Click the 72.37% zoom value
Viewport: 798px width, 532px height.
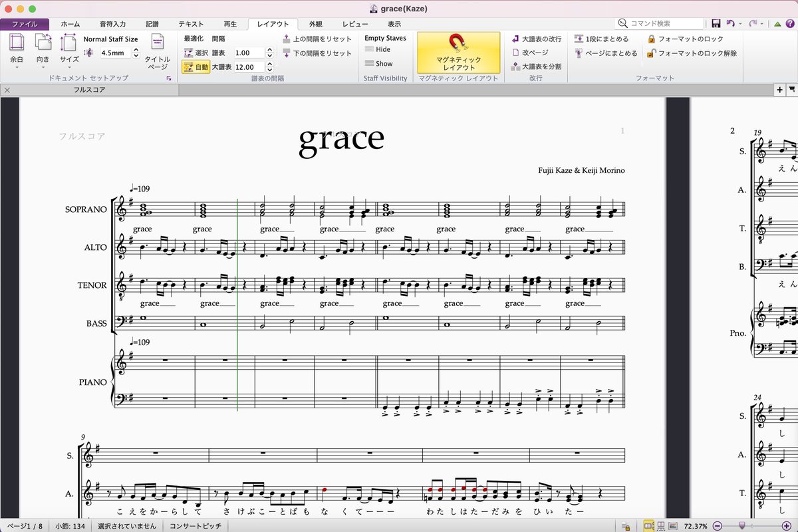pyautogui.click(x=696, y=526)
